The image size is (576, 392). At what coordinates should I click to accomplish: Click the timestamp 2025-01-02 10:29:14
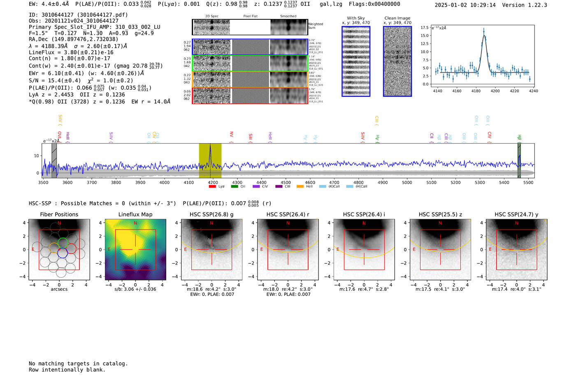click(x=465, y=5)
